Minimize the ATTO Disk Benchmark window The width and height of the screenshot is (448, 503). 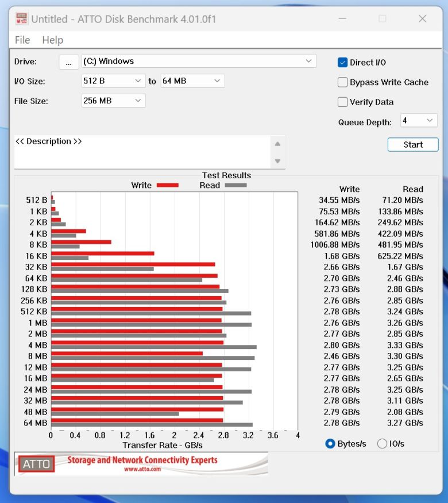342,18
